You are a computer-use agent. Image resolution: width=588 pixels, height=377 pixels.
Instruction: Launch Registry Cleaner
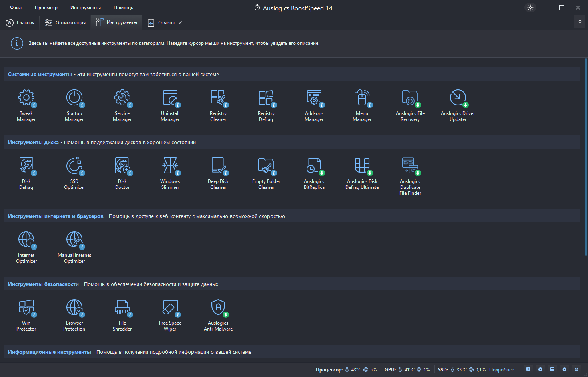click(x=218, y=105)
